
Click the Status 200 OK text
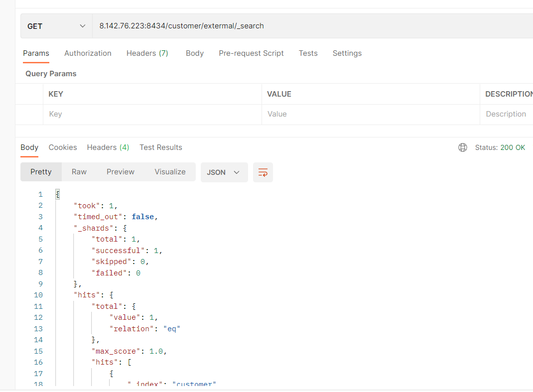click(x=500, y=147)
